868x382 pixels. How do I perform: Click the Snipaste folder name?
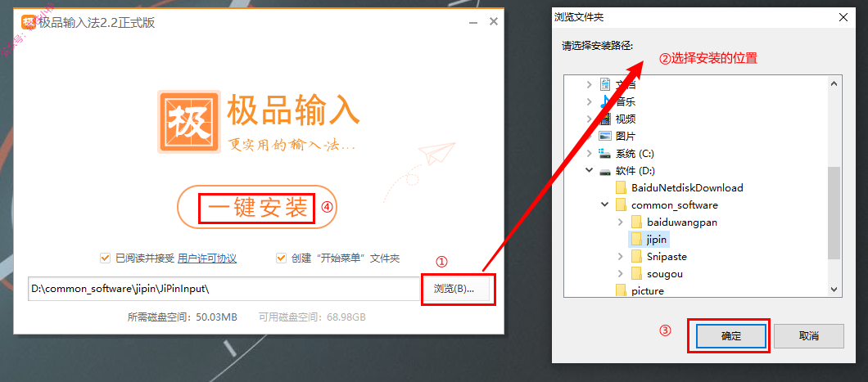[667, 257]
